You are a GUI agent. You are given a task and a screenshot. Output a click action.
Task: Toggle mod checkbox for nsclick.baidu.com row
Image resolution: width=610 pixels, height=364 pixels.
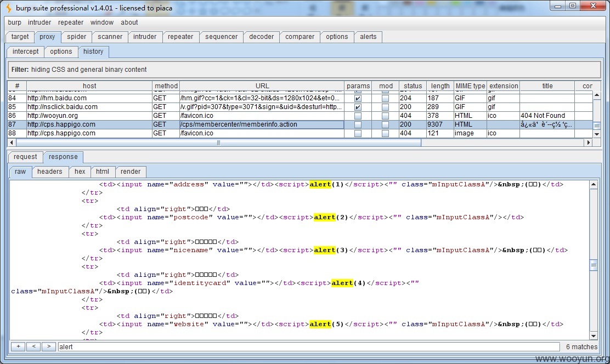coord(385,107)
